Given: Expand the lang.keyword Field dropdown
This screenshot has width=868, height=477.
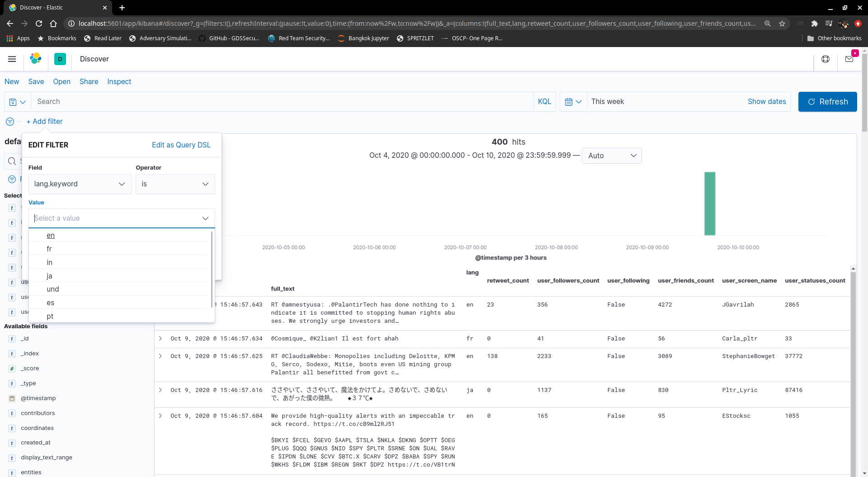Looking at the screenshot, I should point(80,184).
